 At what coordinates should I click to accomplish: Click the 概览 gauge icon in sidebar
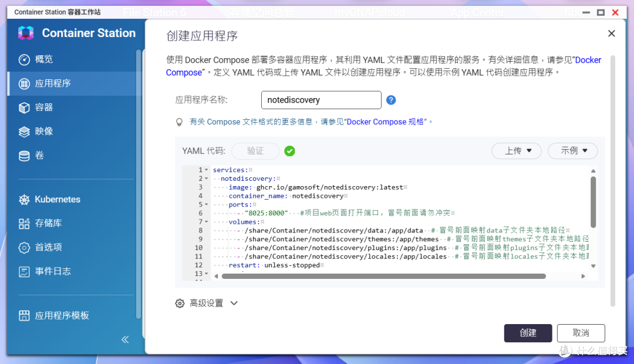[24, 59]
